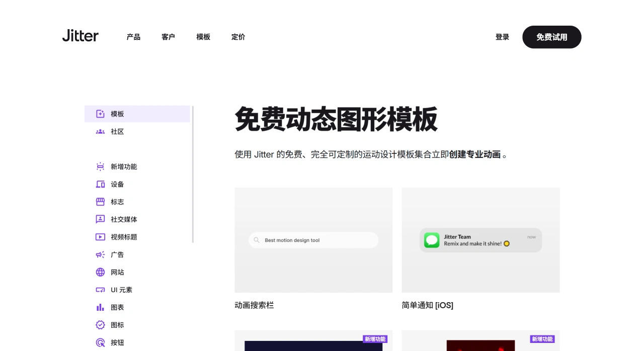Image resolution: width=644 pixels, height=351 pixels.
Task: Switch to the 客户 menu item
Action: [x=168, y=37]
